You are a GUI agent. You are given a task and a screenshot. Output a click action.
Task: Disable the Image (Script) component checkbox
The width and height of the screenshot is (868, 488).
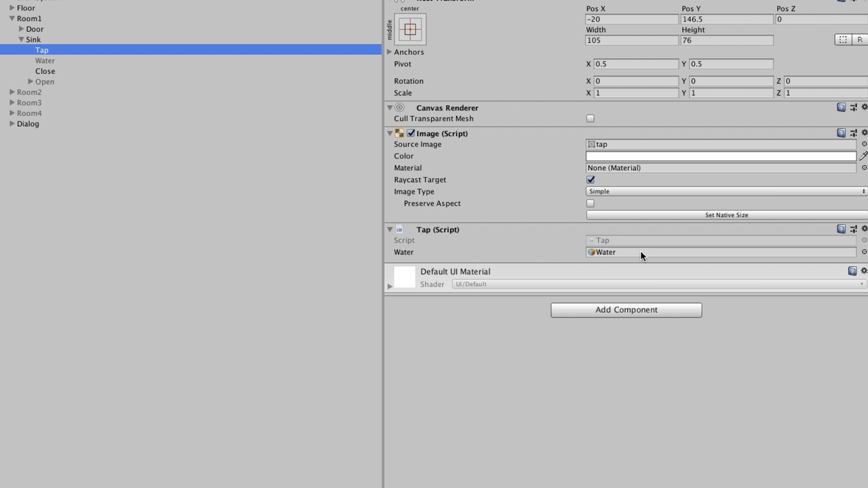[411, 134]
